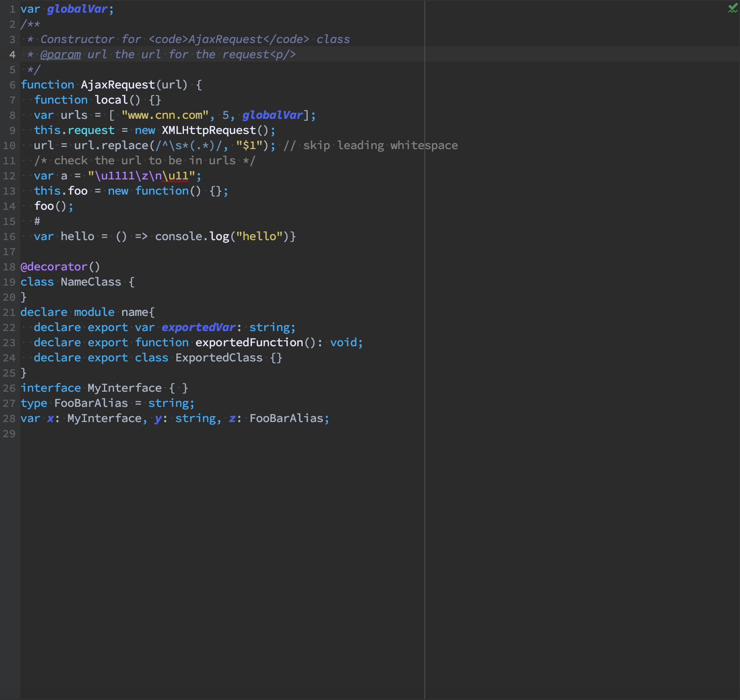Click the AjaxRequest function name
Screen dimensions: 740x700
coord(118,85)
